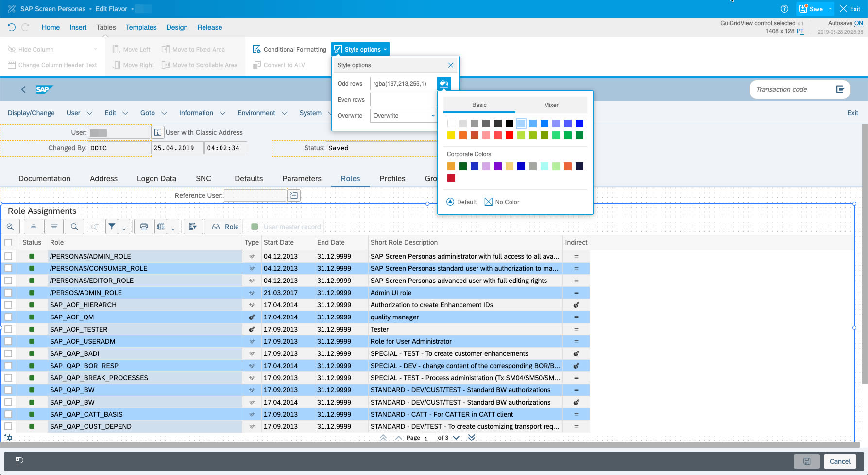
Task: Pick the purple swatch in Corporate Colors
Action: click(498, 166)
